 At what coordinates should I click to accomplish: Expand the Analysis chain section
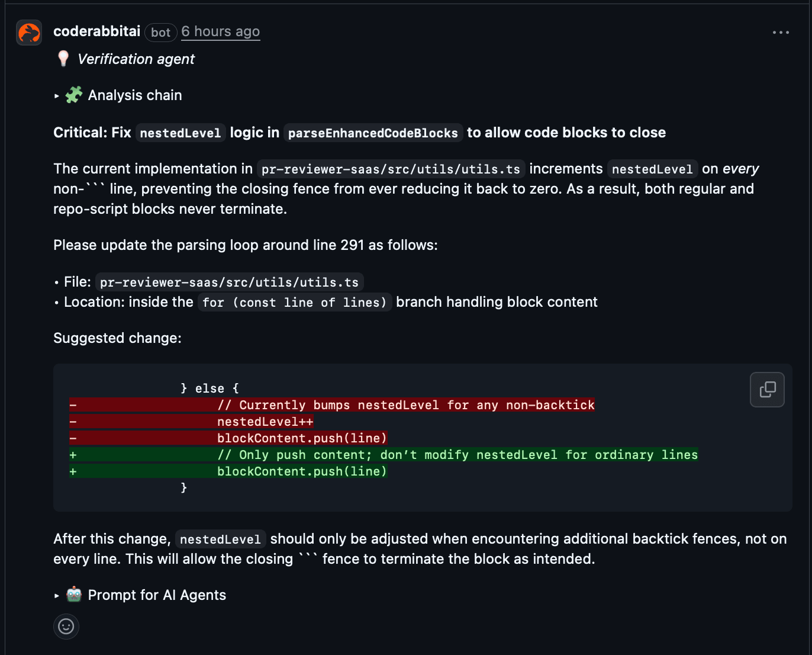[57, 95]
